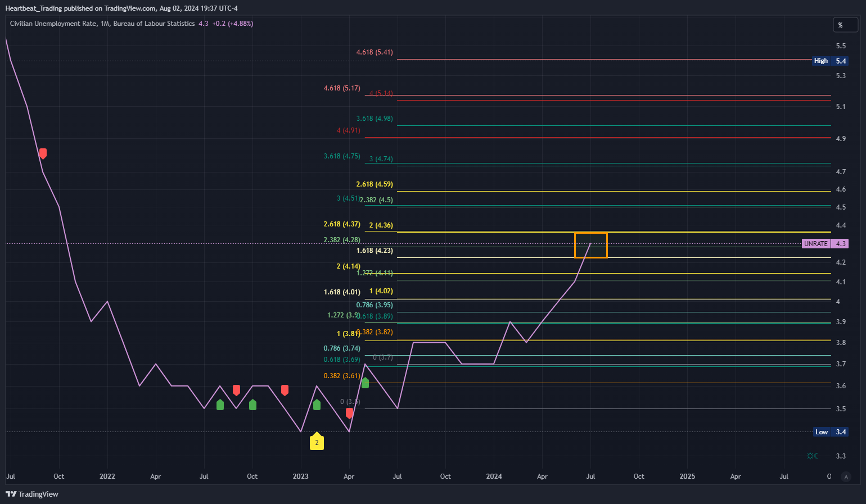This screenshot has width=866, height=504.
Task: Click 2023 on the time axis
Action: [301, 476]
